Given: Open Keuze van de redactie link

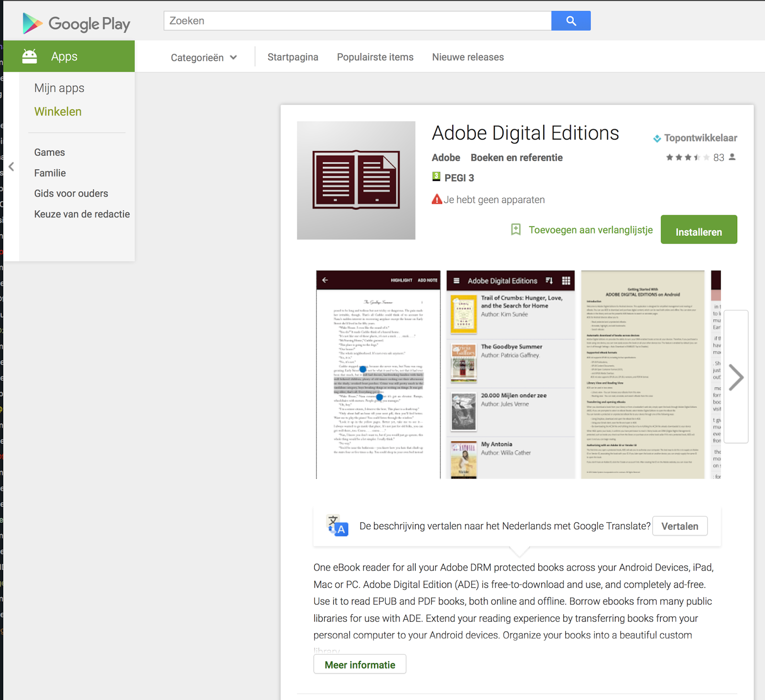Looking at the screenshot, I should [82, 214].
